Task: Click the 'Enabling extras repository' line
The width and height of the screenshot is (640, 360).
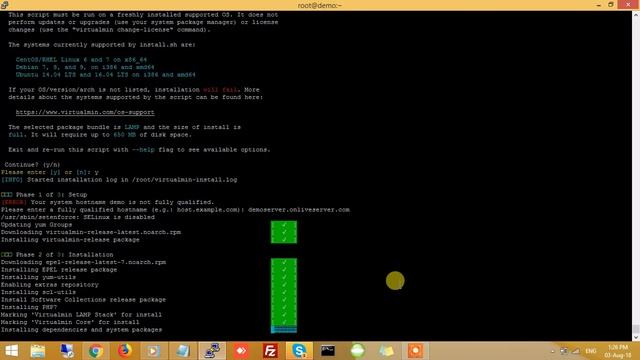Action: pos(49,284)
